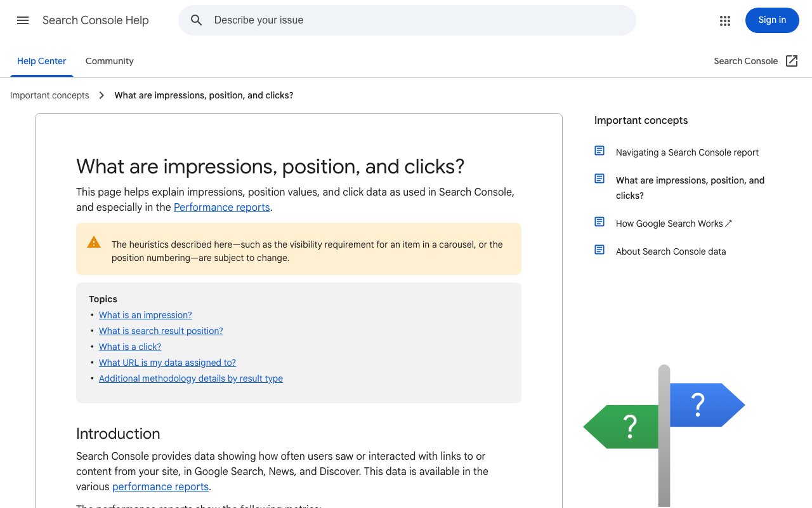The image size is (812, 508).
Task: Jump to What URL is my data assigned to?
Action: point(167,363)
